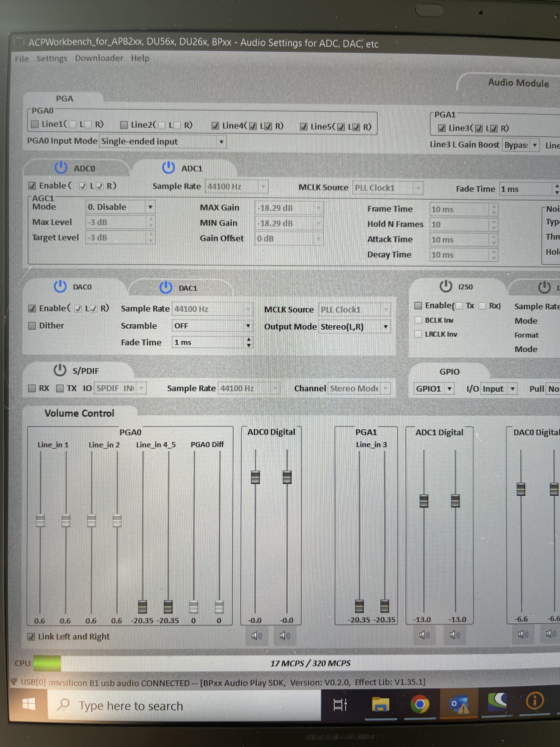Launch Chrome from taskbar

(420, 704)
